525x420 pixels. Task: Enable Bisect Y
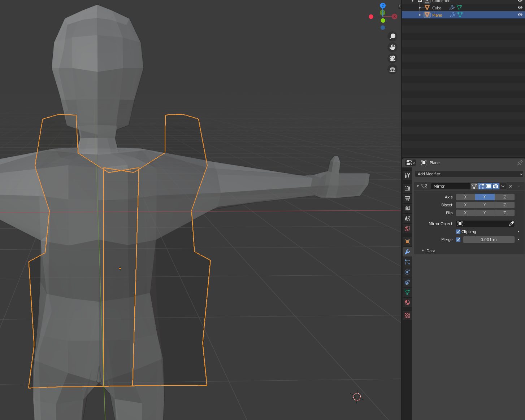(x=485, y=205)
